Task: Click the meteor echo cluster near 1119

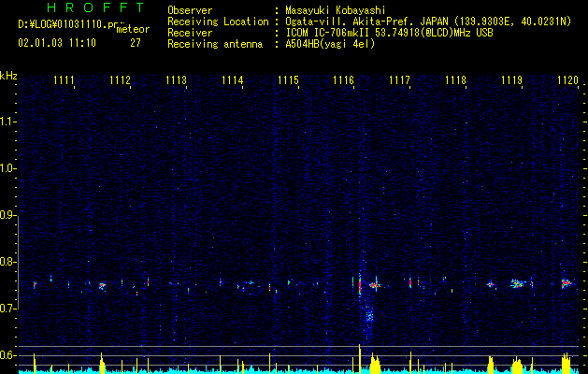Action: tap(518, 283)
